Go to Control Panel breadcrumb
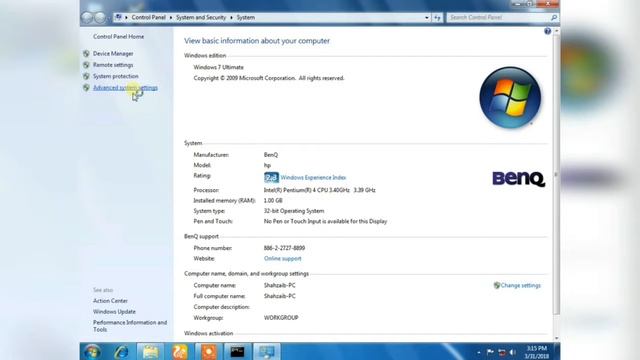The width and height of the screenshot is (640, 360). pos(148,18)
